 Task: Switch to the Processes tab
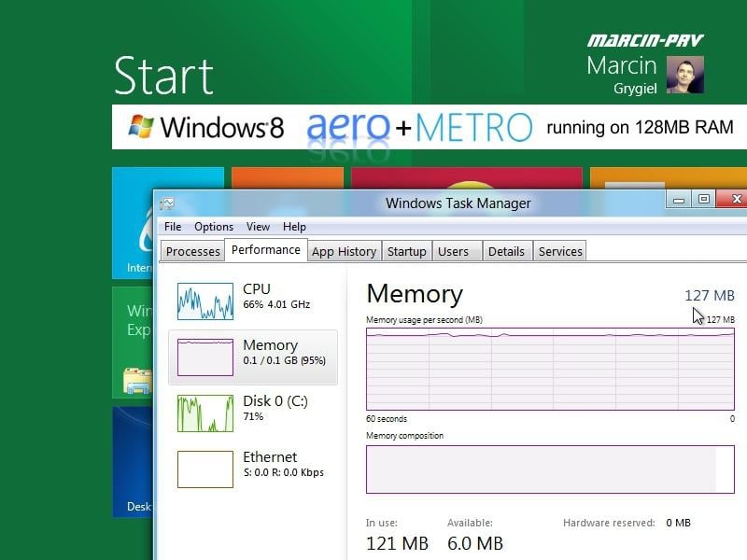coord(193,251)
